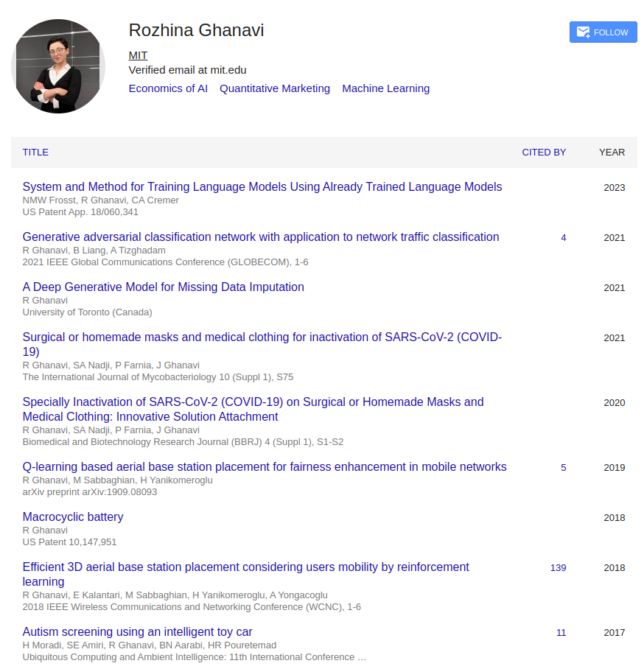Image resolution: width=644 pixels, height=669 pixels.
Task: View the 5 citations of Q-learning paper
Action: click(563, 468)
